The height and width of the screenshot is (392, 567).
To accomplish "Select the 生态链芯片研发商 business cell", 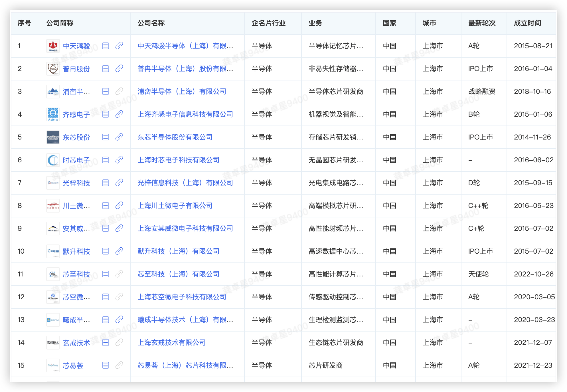I will (x=336, y=342).
